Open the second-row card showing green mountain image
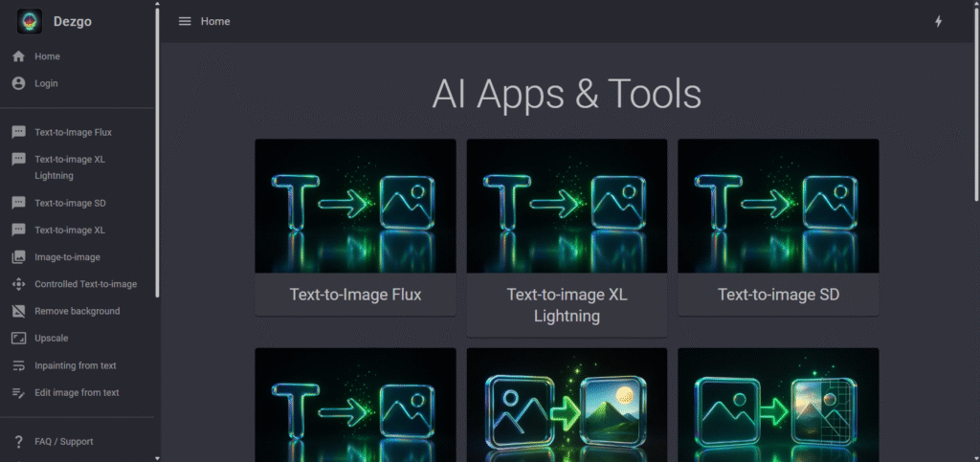 tap(567, 405)
